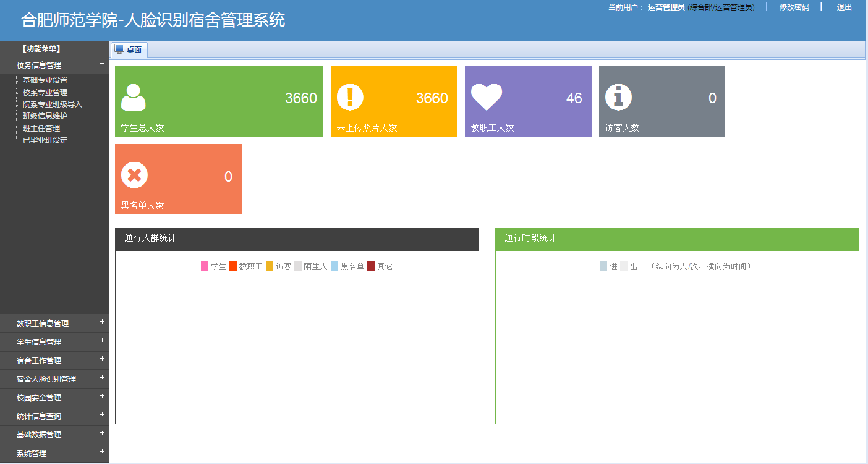Toggle the yellow 访客 legend swatch
The image size is (868, 464).
coord(270,266)
